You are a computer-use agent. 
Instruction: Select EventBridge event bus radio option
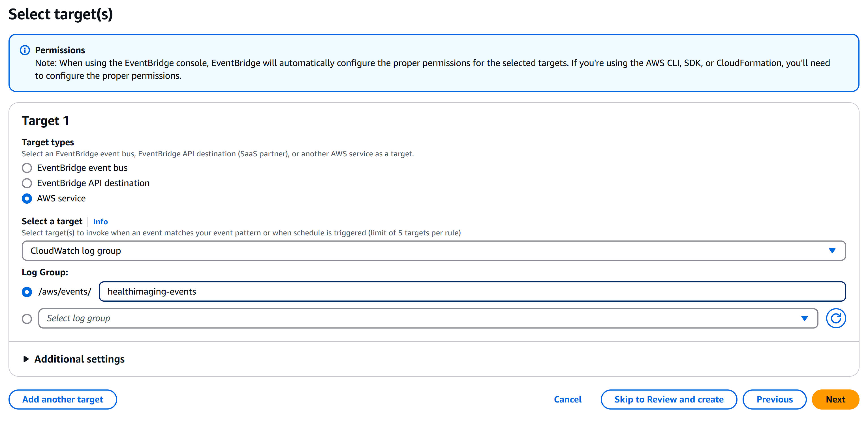27,168
